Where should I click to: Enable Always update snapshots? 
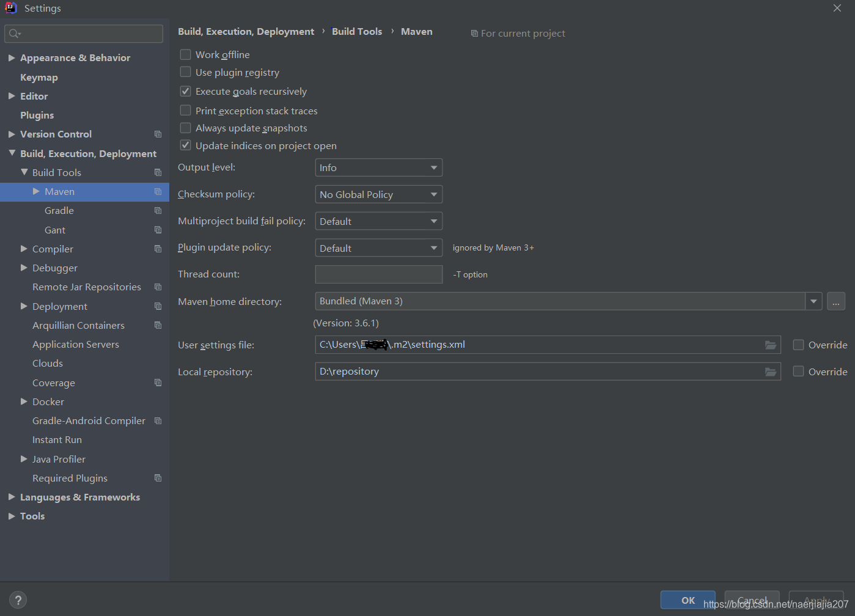click(x=185, y=128)
